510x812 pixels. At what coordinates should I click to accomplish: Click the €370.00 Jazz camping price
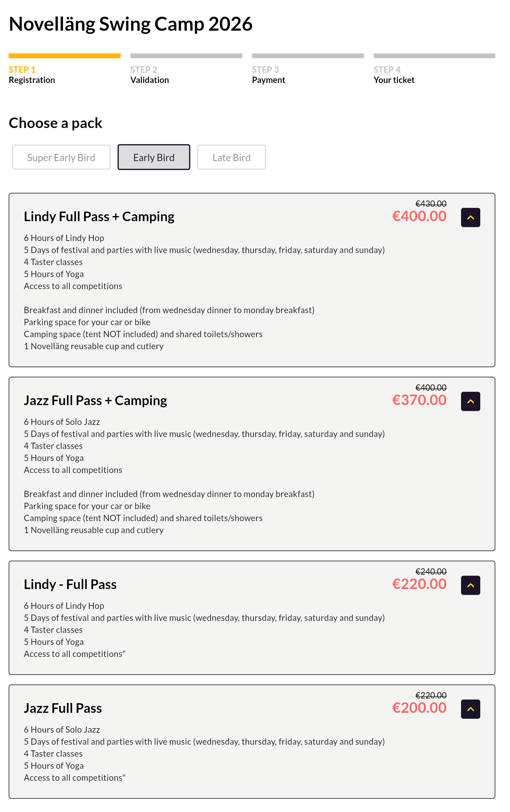pos(419,400)
